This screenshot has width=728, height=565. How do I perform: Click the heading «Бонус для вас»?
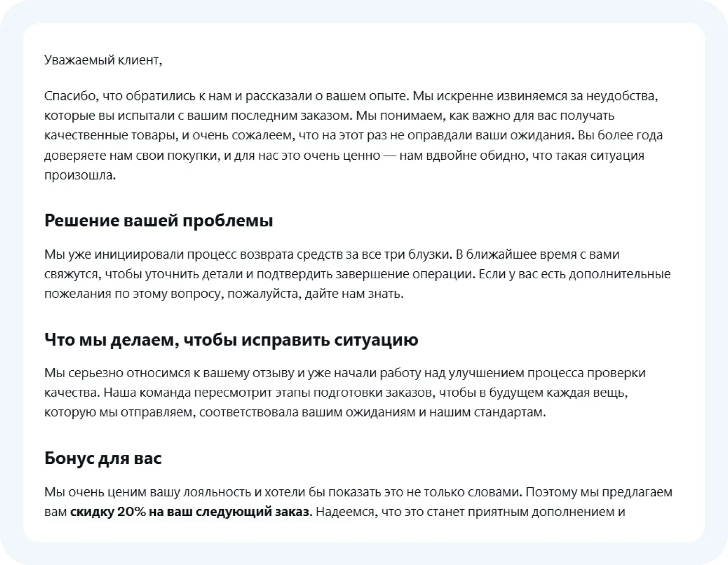point(103,458)
